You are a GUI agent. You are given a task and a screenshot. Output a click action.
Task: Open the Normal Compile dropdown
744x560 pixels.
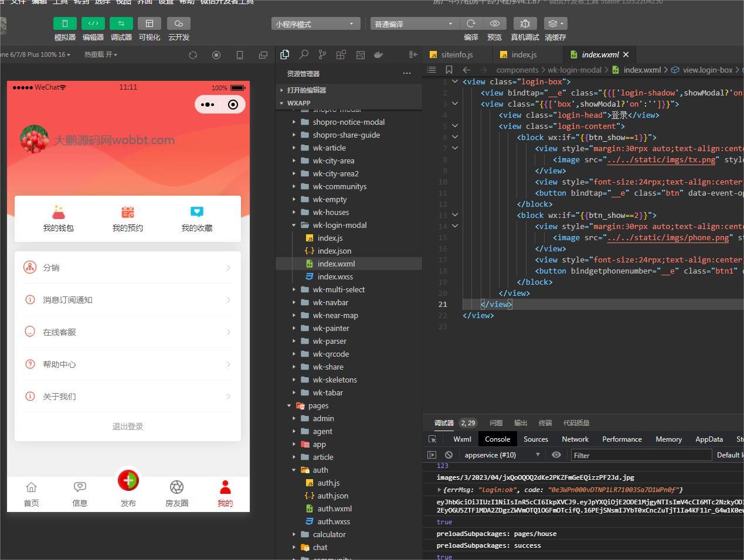coord(413,24)
